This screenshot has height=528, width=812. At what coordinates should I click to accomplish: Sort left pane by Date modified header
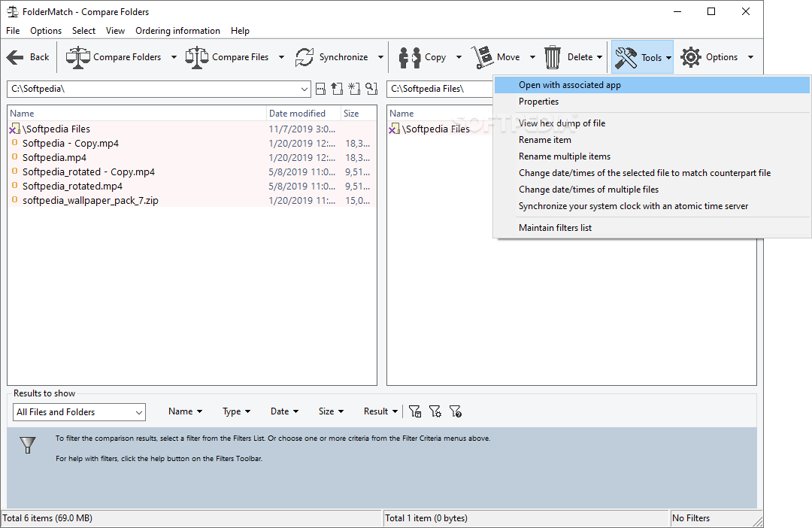[x=304, y=114]
